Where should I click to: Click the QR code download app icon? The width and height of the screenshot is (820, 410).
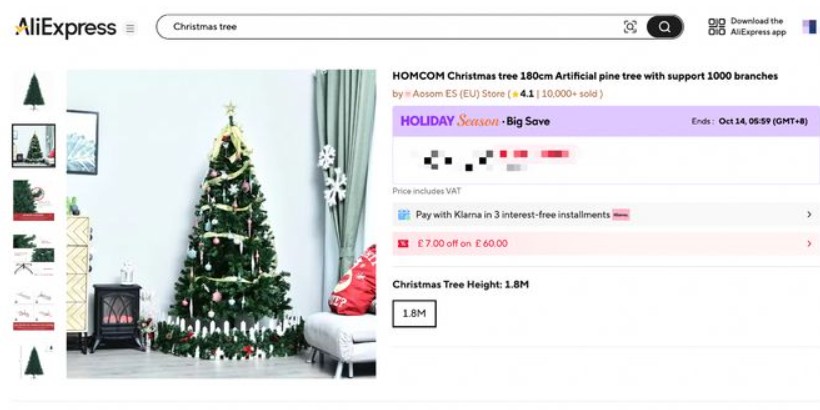(716, 27)
